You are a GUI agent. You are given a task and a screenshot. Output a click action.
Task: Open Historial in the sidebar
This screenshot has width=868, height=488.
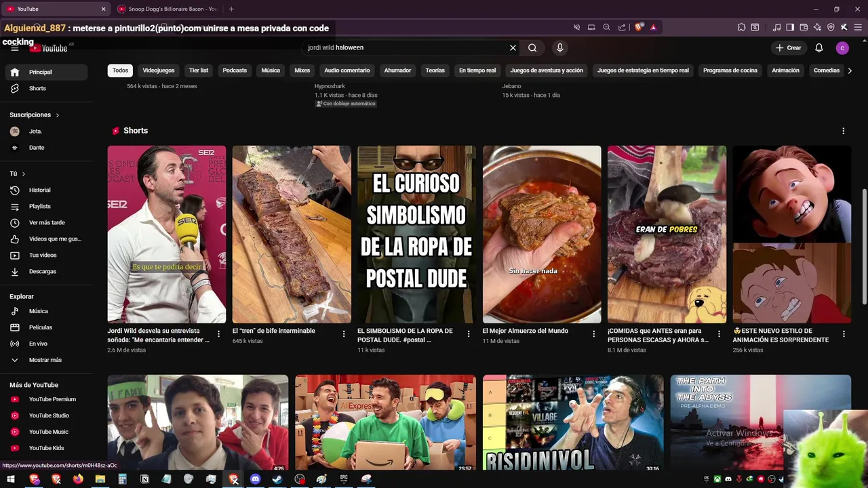point(46,190)
